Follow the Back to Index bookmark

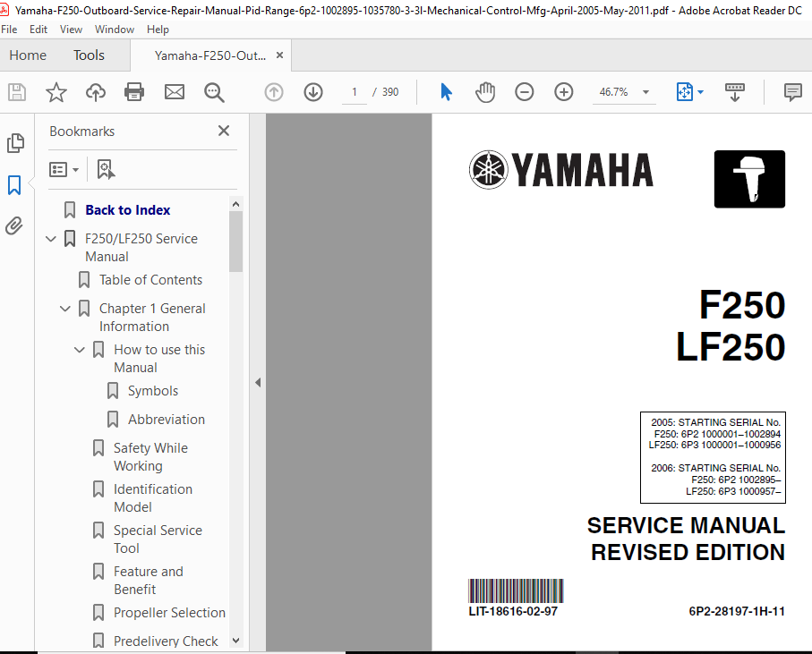coord(128,210)
